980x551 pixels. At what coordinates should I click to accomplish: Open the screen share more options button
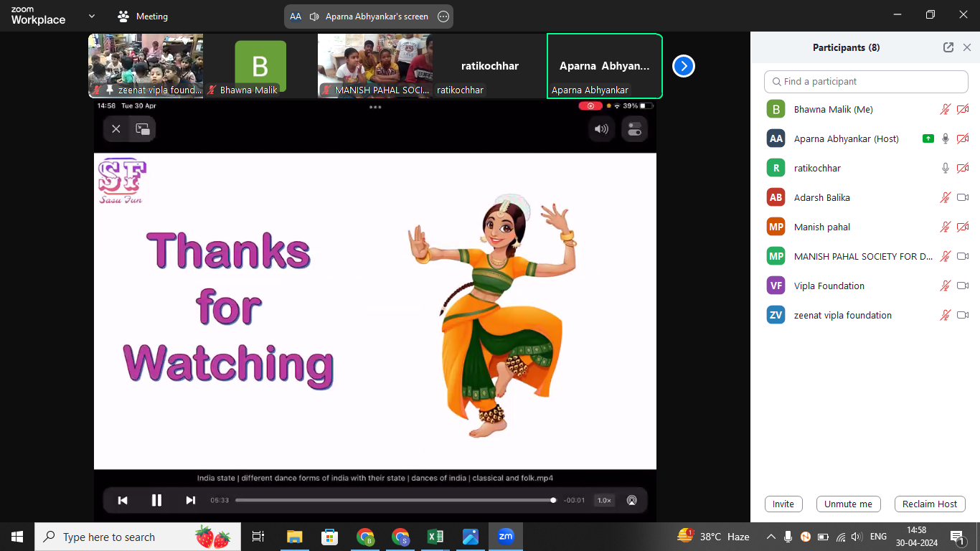click(x=443, y=17)
